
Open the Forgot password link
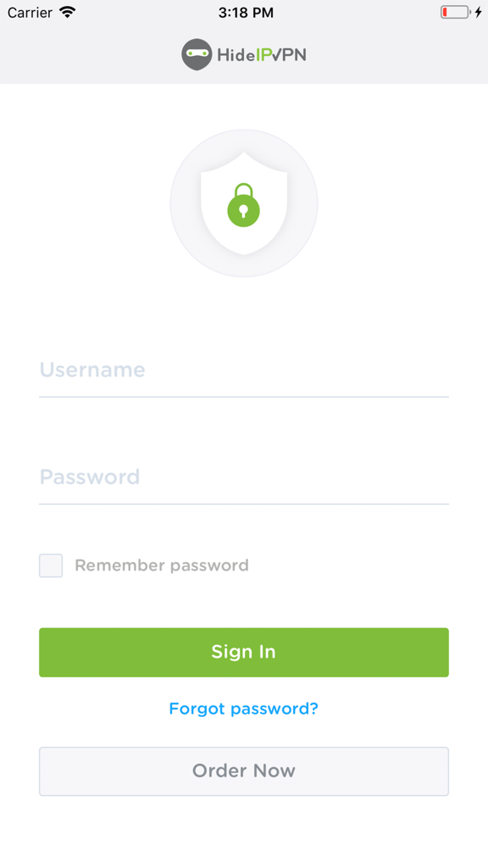tap(243, 709)
